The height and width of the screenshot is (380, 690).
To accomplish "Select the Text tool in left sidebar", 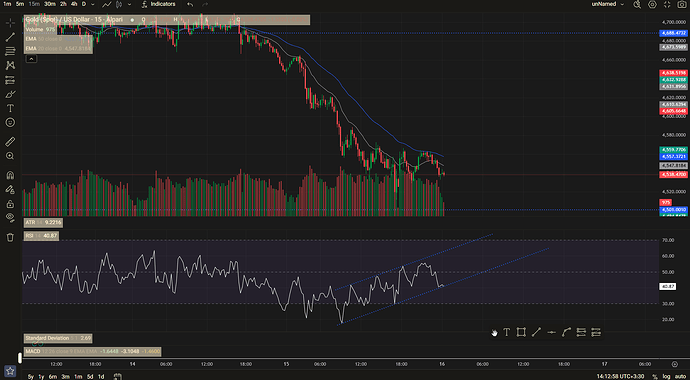I will pyautogui.click(x=10, y=108).
